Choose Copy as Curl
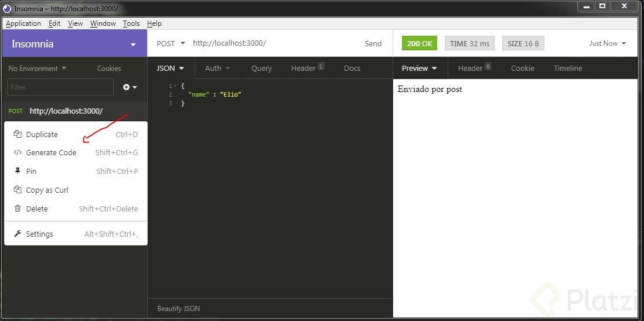644x321 pixels. click(x=76, y=190)
